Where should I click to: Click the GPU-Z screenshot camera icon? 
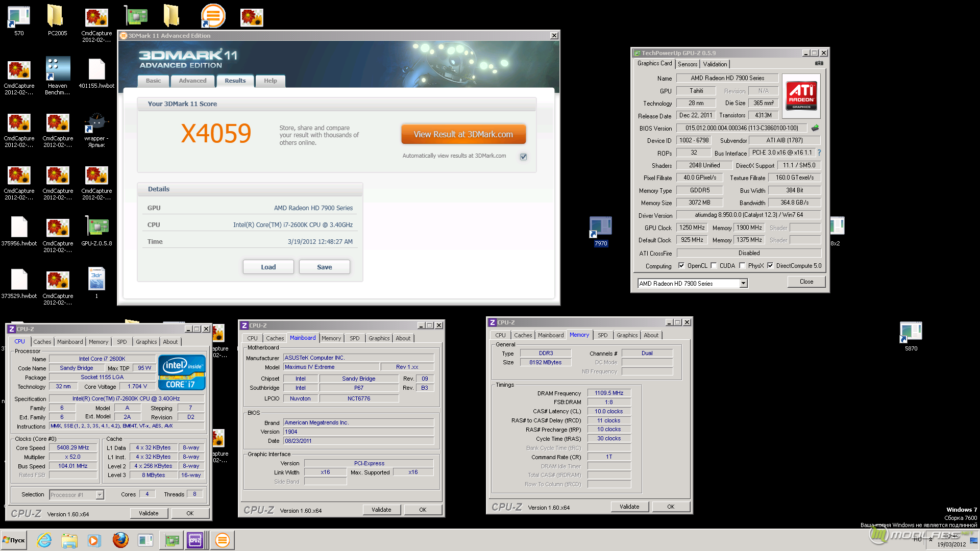coord(819,63)
